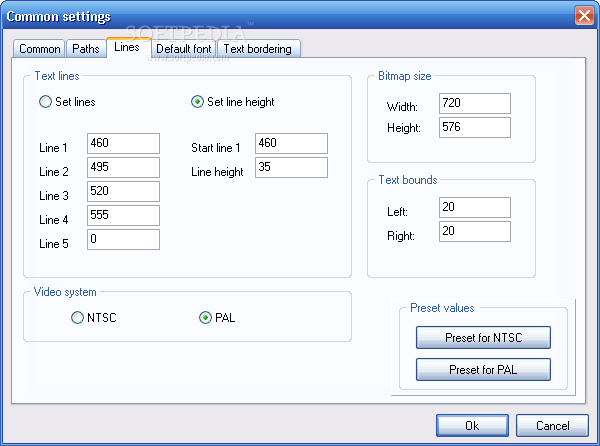Click the bitmap Width field

pos(474,103)
